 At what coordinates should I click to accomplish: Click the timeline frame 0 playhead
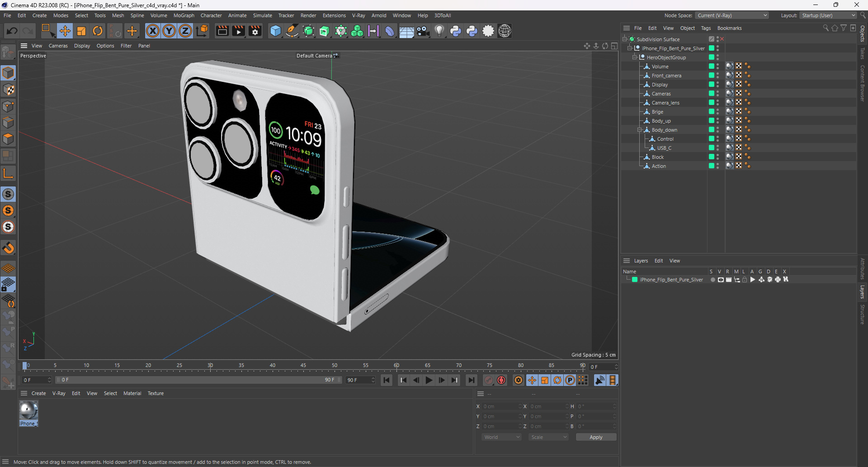[25, 366]
